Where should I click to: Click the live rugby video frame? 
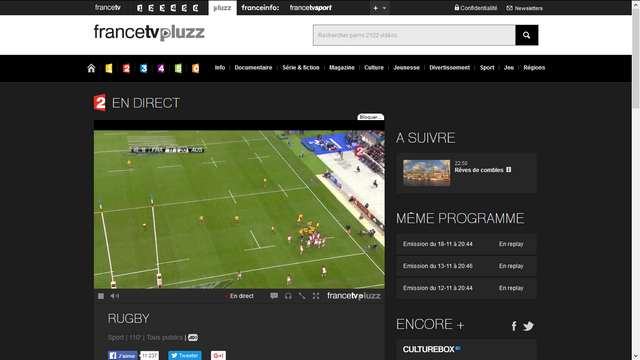tap(239, 209)
